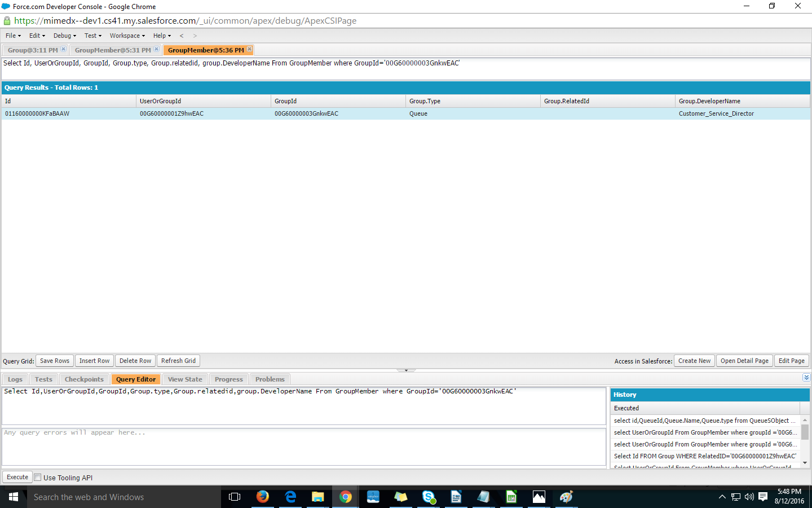This screenshot has height=508, width=812.
Task: Click Refresh Grid button
Action: [x=178, y=361]
